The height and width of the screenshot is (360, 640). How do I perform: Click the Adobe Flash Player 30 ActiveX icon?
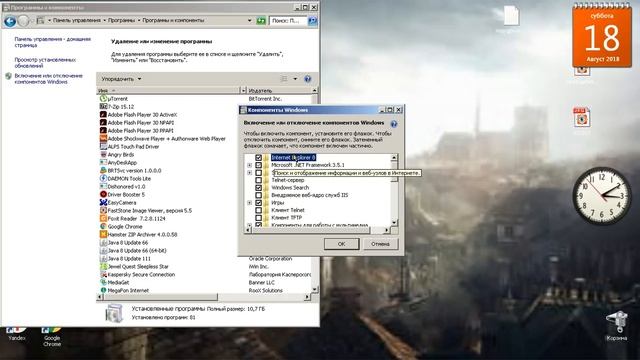(103, 115)
